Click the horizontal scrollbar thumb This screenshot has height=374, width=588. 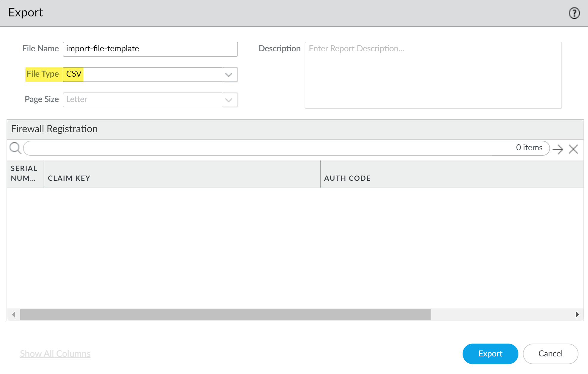225,314
